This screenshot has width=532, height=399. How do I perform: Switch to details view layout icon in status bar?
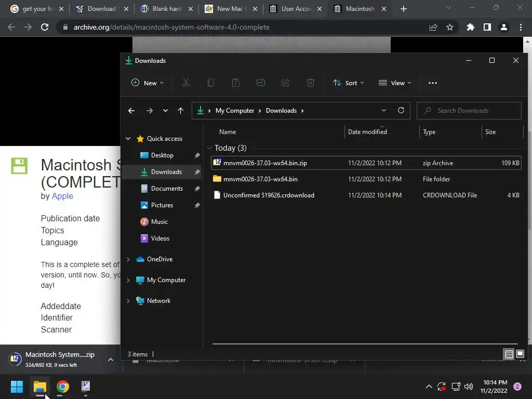509,354
